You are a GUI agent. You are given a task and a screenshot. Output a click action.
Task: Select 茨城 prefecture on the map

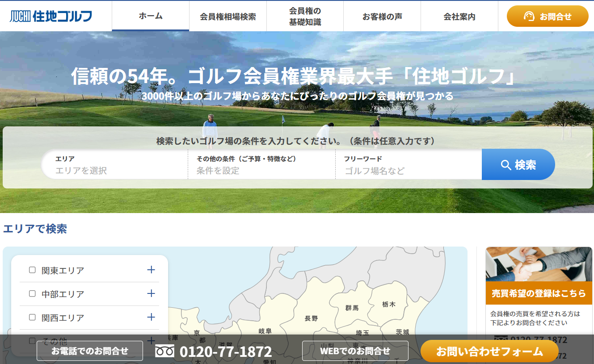402,332
